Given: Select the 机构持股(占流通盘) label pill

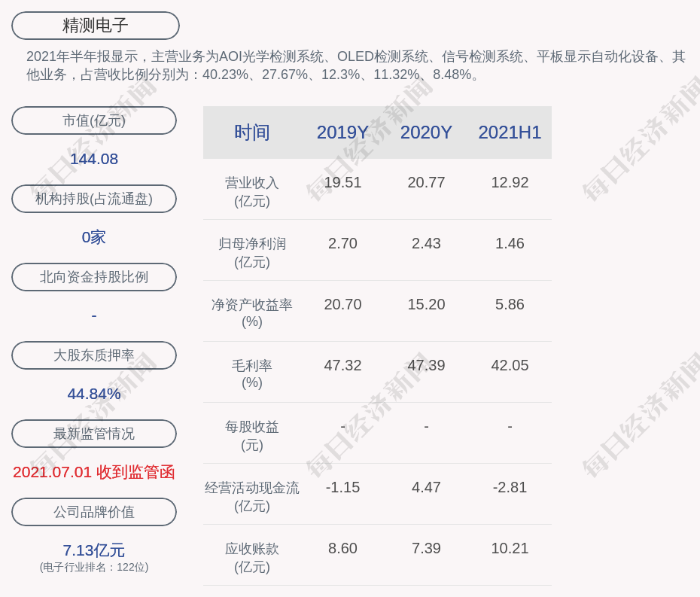Looking at the screenshot, I should point(94,199).
